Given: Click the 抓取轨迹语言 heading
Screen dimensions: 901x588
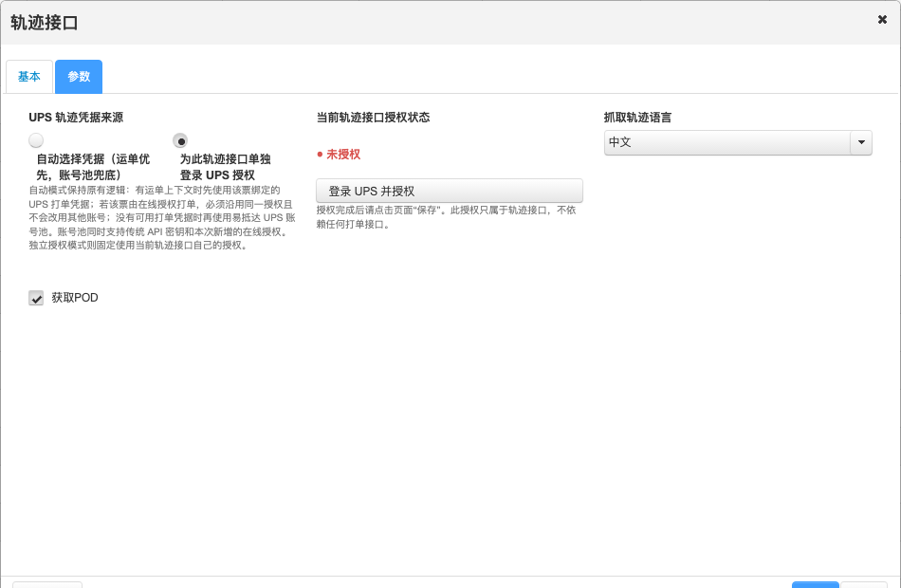Looking at the screenshot, I should click(x=638, y=118).
